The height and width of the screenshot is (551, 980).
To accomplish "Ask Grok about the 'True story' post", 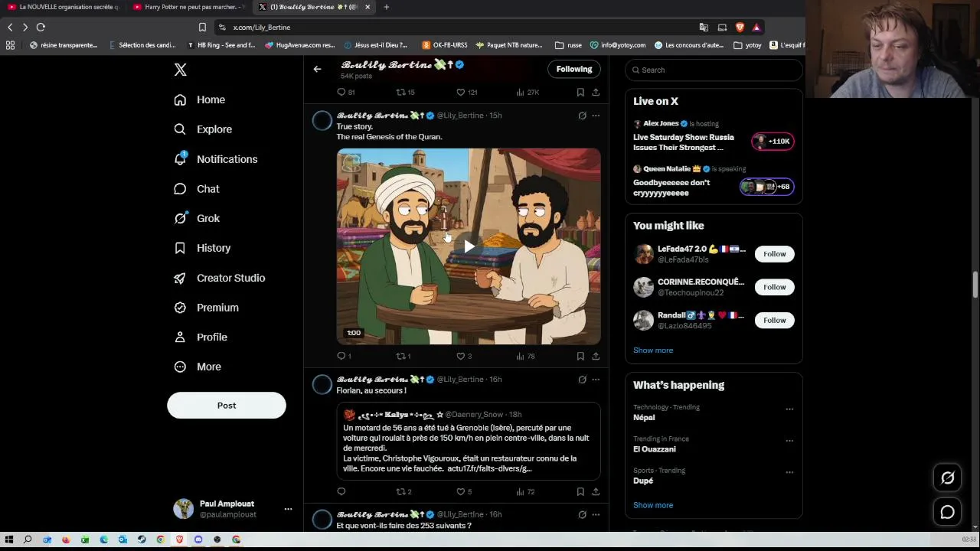I will pos(582,116).
